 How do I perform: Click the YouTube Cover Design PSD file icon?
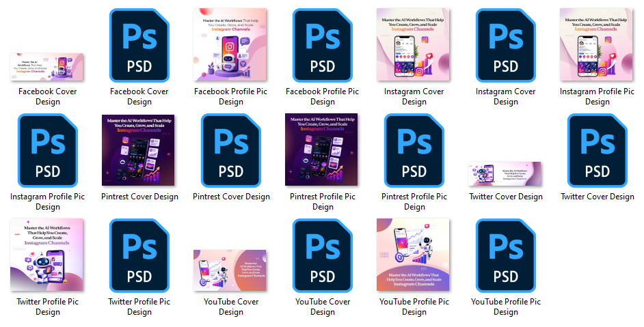pyautogui.click(x=323, y=255)
